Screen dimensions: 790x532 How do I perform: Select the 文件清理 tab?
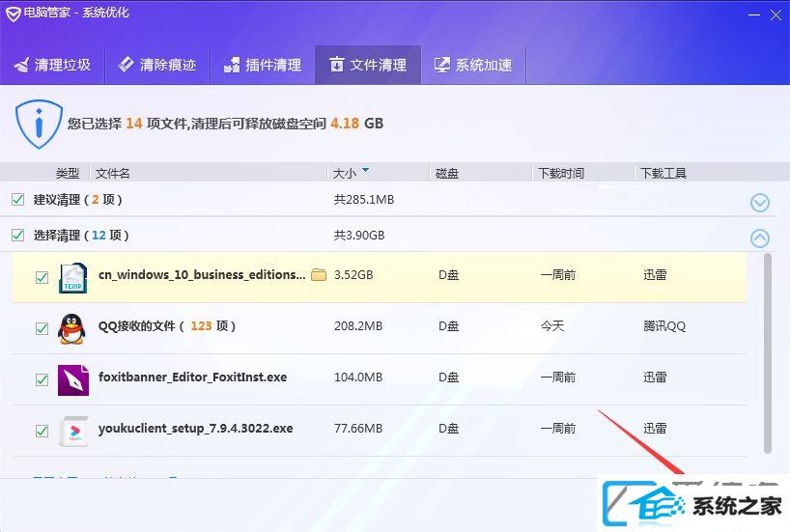pos(368,65)
